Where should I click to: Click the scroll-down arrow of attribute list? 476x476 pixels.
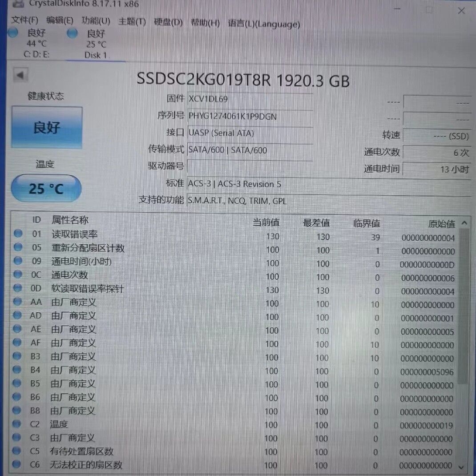[x=462, y=467]
